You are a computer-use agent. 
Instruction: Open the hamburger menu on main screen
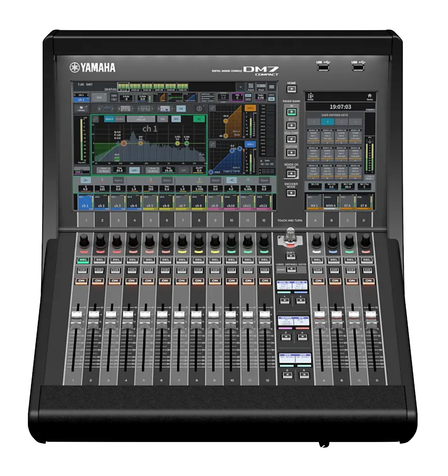(x=272, y=87)
